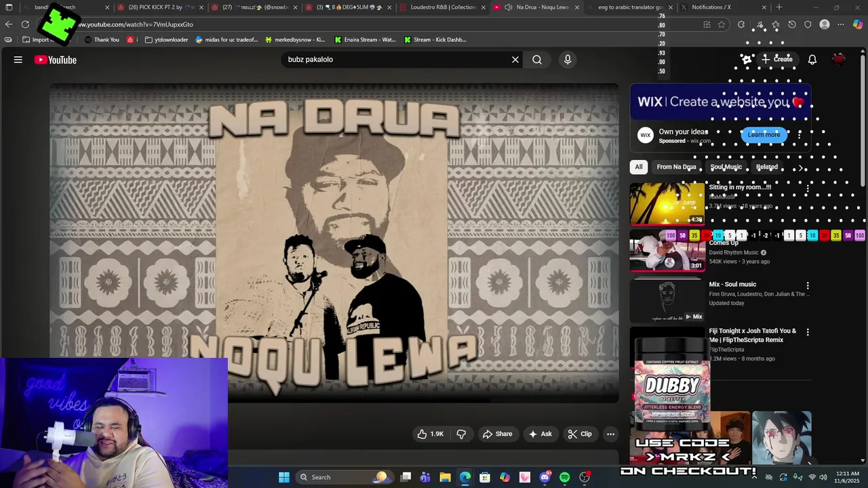Ask about this video
Image resolution: width=868 pixels, height=488 pixels.
(540, 434)
